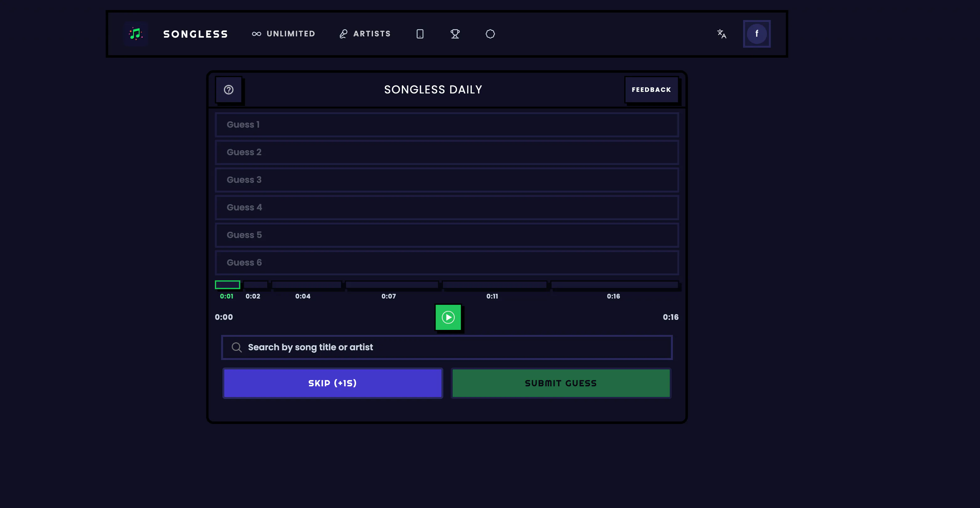Image resolution: width=980 pixels, height=508 pixels.
Task: Click the SUBMIT GUESS button
Action: point(561,383)
